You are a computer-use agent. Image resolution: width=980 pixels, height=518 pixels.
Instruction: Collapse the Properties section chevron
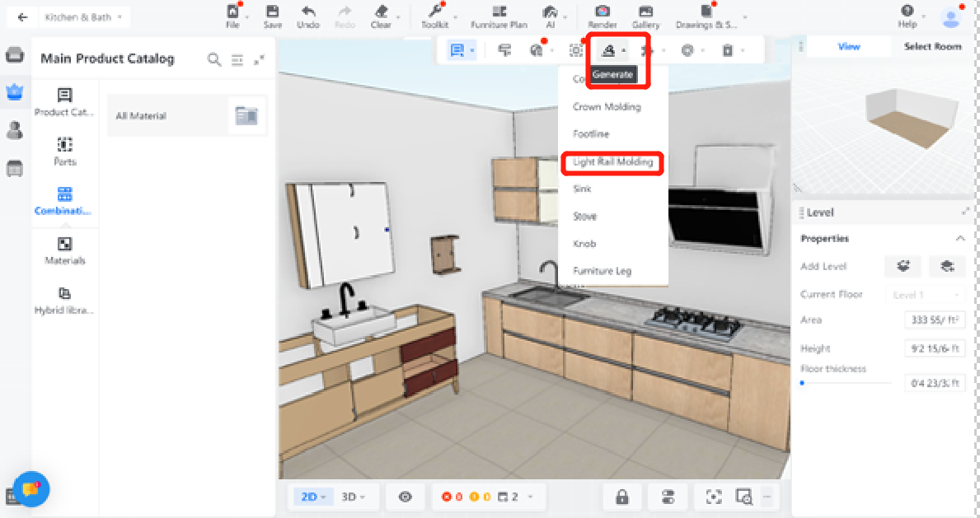pyautogui.click(x=960, y=239)
